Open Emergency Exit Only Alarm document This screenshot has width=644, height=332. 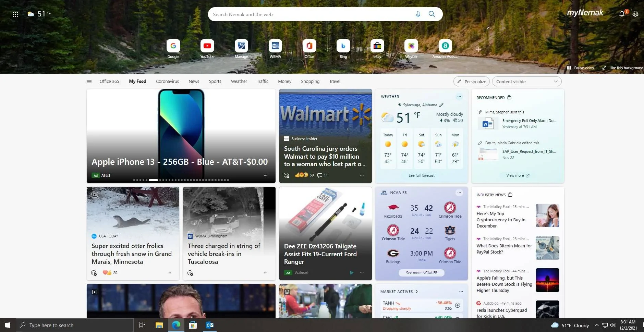click(518, 123)
